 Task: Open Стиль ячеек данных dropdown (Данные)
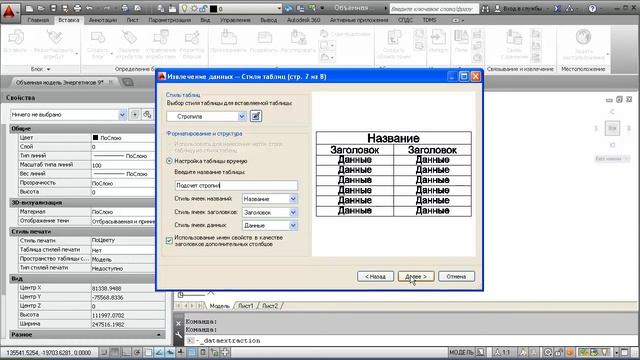[293, 225]
